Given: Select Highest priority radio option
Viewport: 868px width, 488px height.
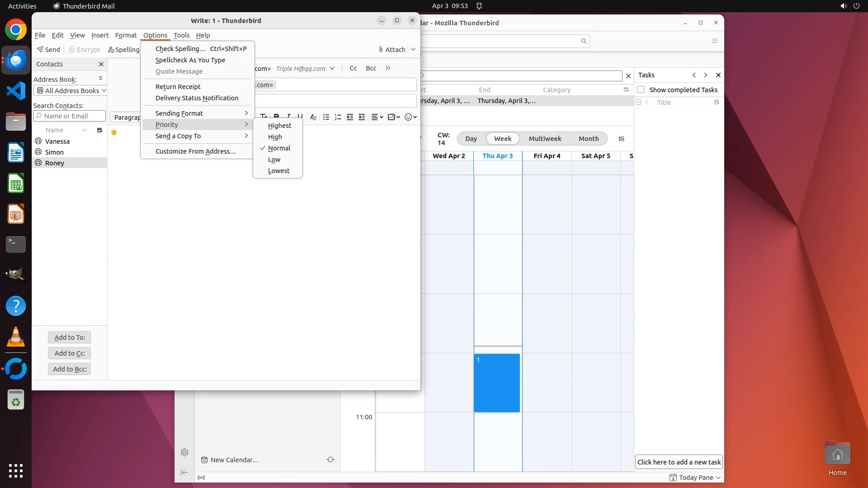Looking at the screenshot, I should (x=279, y=126).
